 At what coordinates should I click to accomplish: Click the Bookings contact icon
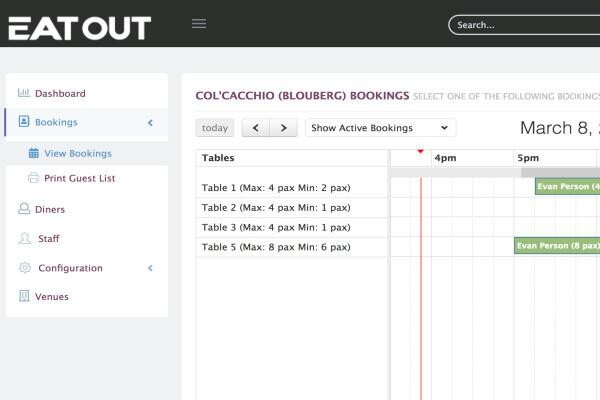click(24, 121)
